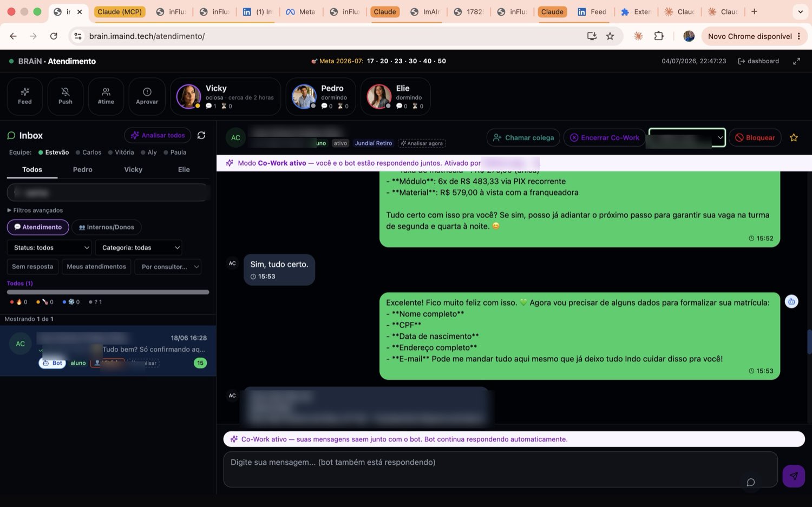Open the conversation dated 18/06 16:28
Viewport: 812px width, 507px height.
108,351
